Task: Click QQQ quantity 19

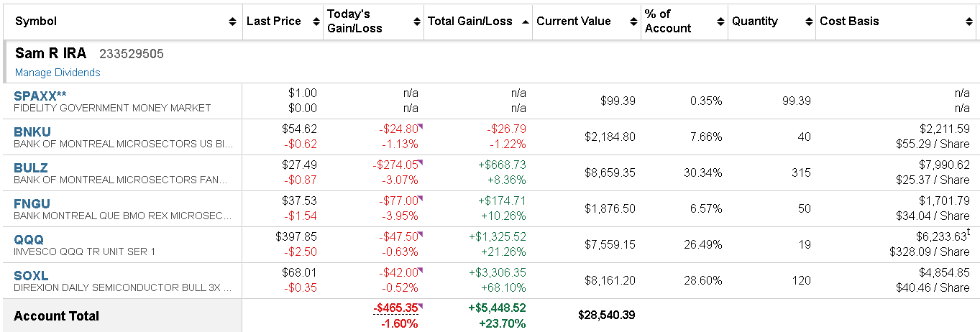Action: point(805,244)
